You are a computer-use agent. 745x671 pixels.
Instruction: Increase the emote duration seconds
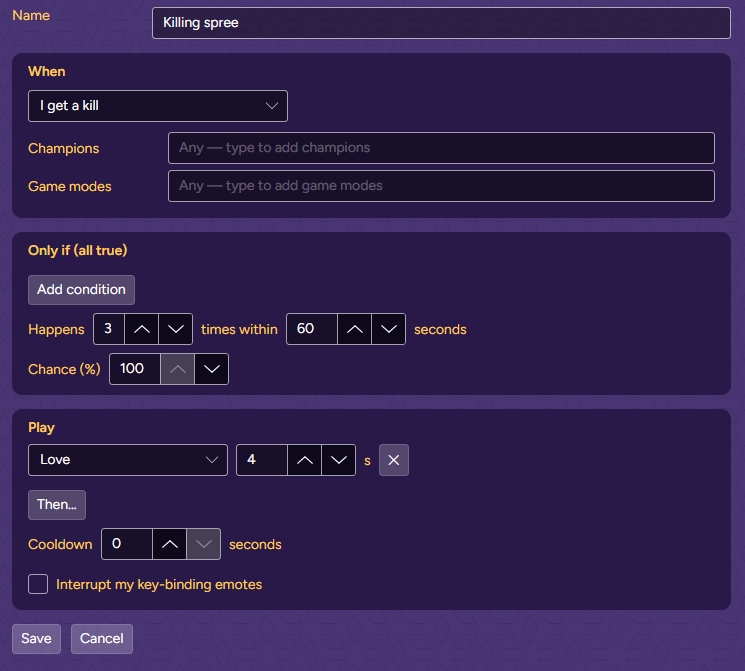click(x=305, y=460)
